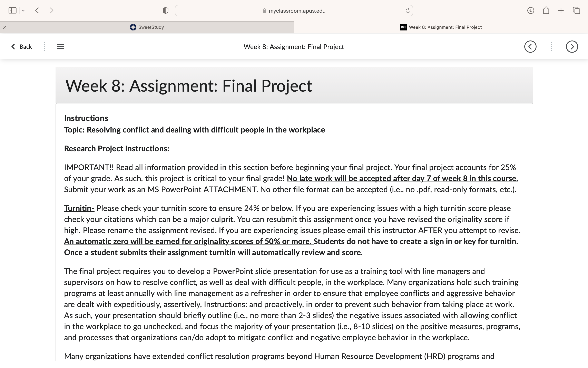588x368 pixels.
Task: Go to previous activity circle arrow
Action: (x=530, y=47)
